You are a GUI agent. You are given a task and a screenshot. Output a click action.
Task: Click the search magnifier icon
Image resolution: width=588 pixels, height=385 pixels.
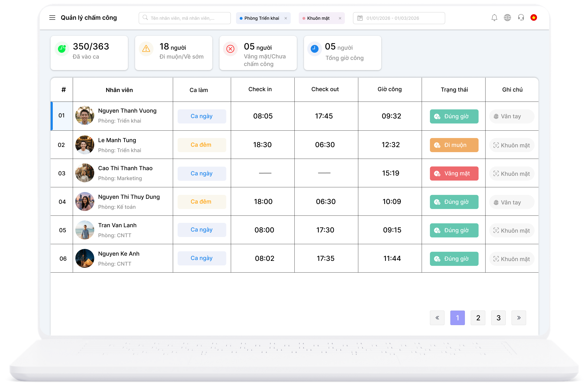coord(145,18)
